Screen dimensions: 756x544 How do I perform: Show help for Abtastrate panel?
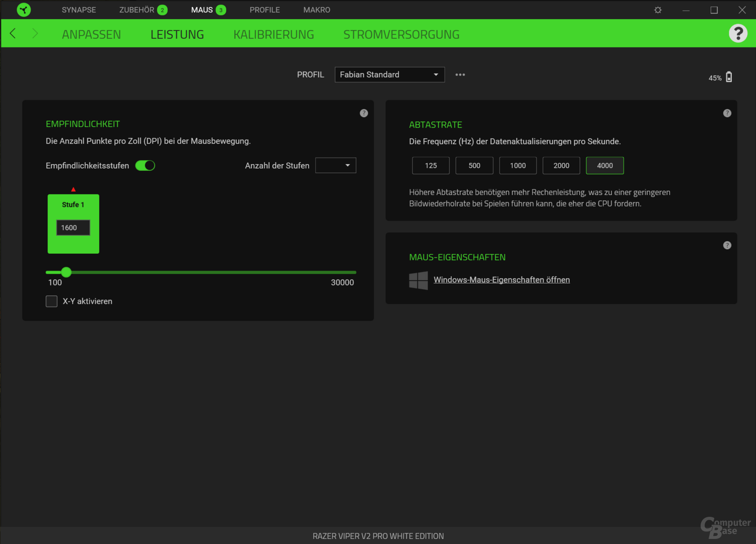tap(727, 113)
